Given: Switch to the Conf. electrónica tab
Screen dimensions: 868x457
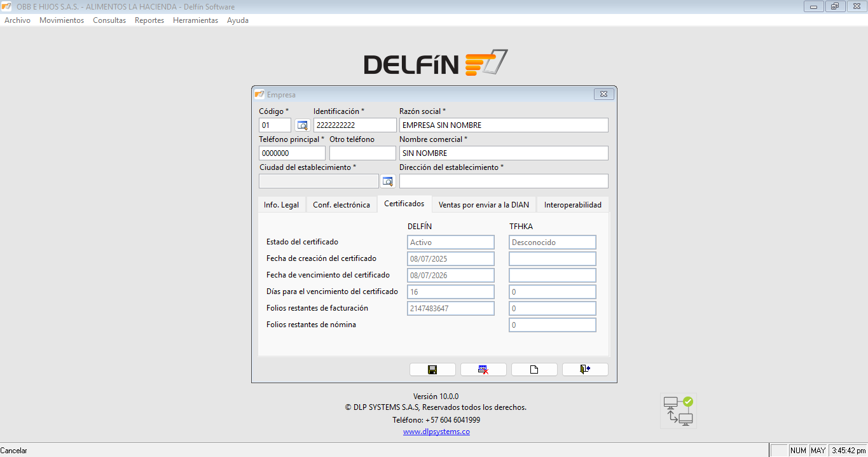Looking at the screenshot, I should point(341,205).
